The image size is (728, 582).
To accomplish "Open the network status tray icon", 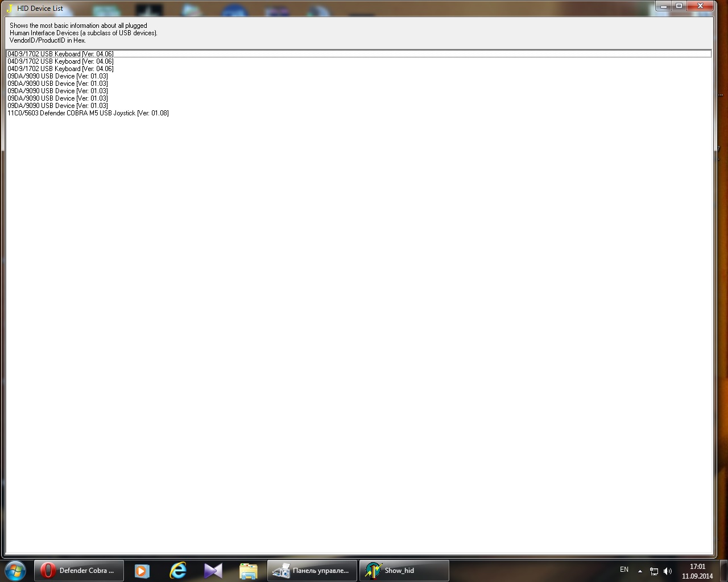I will tap(654, 571).
